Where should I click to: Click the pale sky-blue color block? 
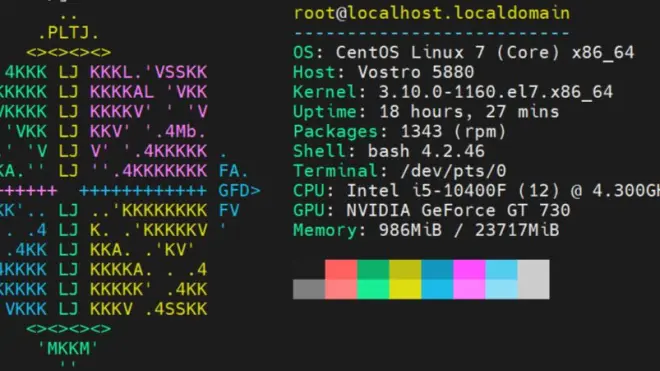[501, 289]
